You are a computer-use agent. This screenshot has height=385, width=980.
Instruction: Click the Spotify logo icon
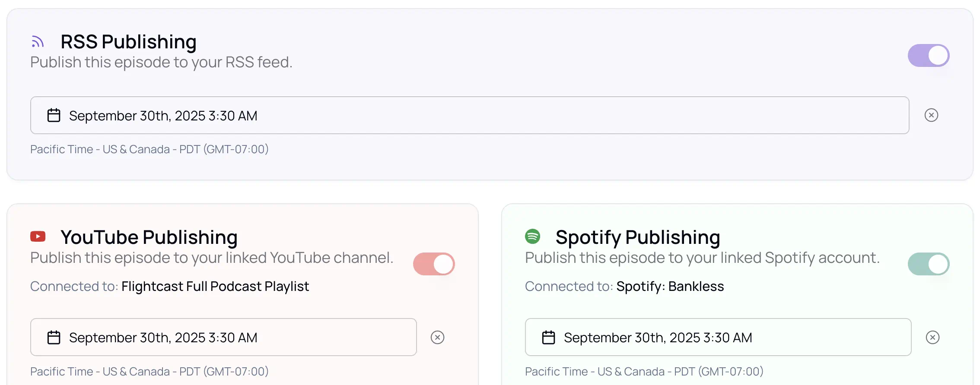(x=532, y=237)
